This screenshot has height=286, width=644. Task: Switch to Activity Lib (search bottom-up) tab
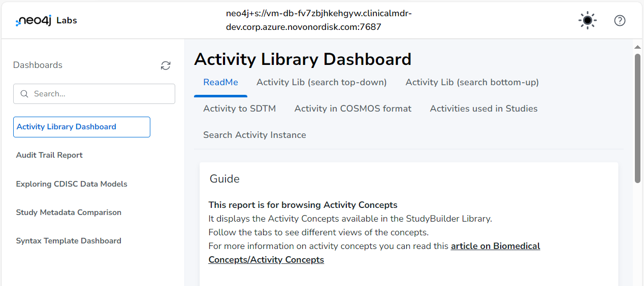[472, 82]
